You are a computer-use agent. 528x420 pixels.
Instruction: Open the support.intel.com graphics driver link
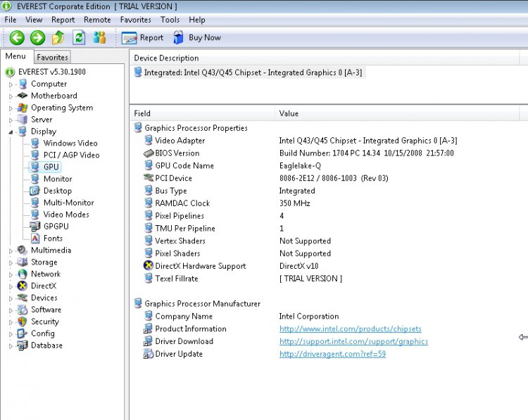pyautogui.click(x=353, y=341)
